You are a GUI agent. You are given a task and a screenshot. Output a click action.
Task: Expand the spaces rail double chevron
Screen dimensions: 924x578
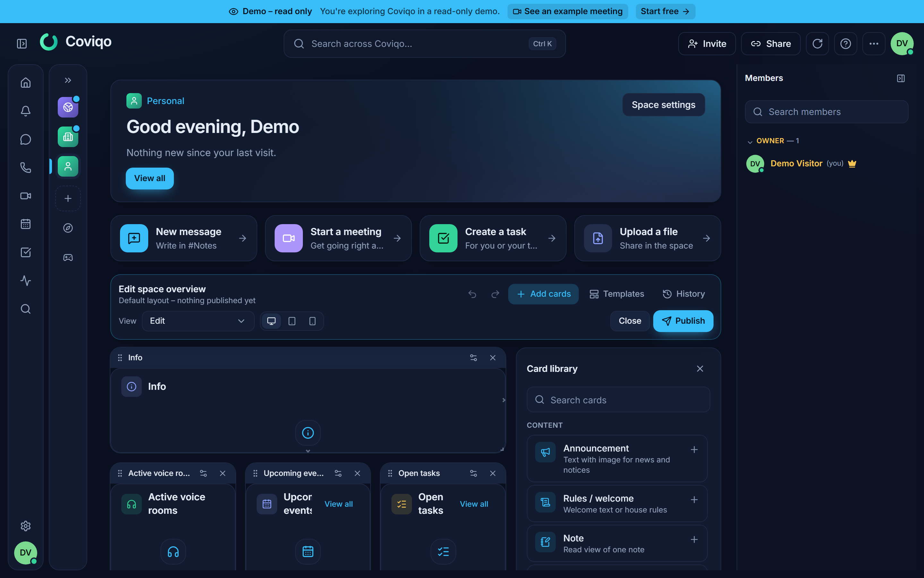tap(68, 80)
